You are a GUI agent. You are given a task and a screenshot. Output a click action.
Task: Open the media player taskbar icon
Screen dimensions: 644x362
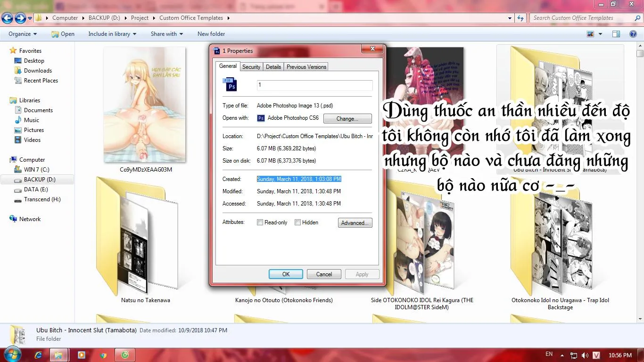(x=82, y=355)
